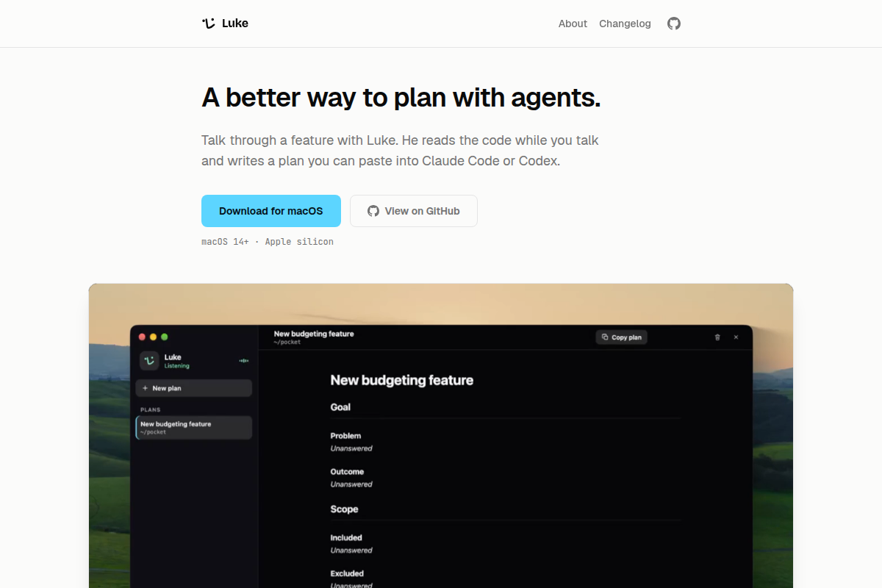
Task: Click the "macOS 14+ · Apple silicon" text
Action: pos(268,242)
